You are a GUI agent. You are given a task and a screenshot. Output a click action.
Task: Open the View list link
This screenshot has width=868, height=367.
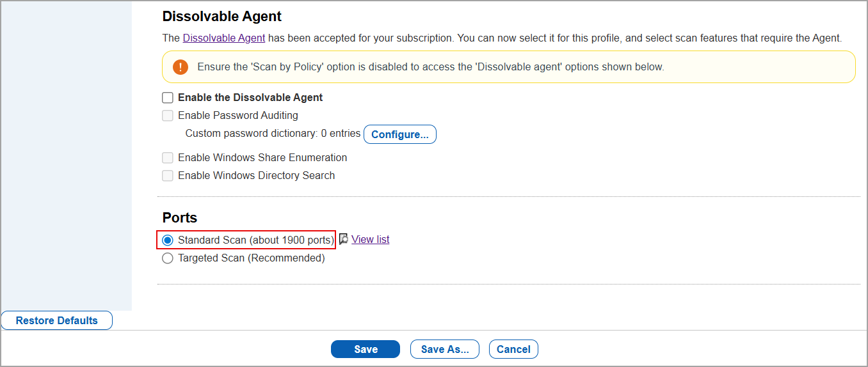tap(370, 239)
